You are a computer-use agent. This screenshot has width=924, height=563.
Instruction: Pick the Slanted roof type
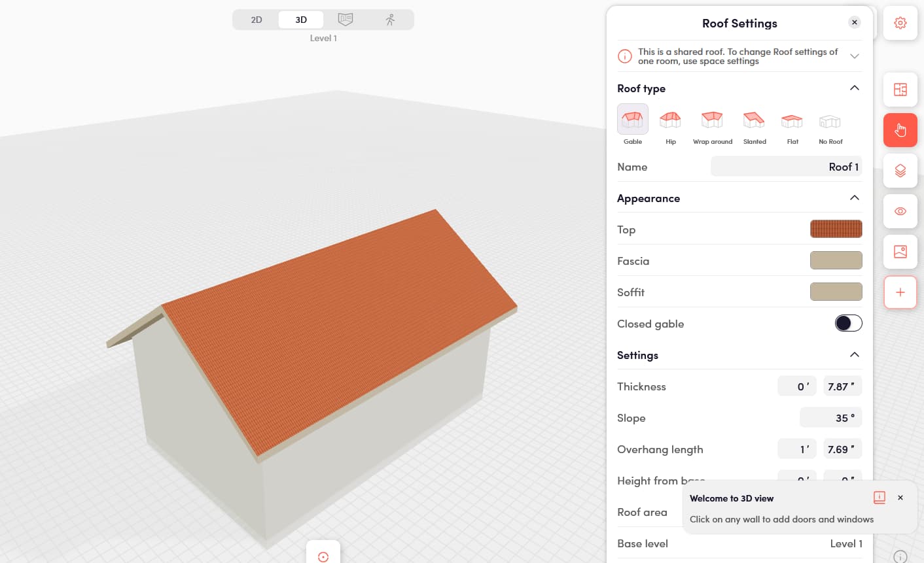pos(754,124)
